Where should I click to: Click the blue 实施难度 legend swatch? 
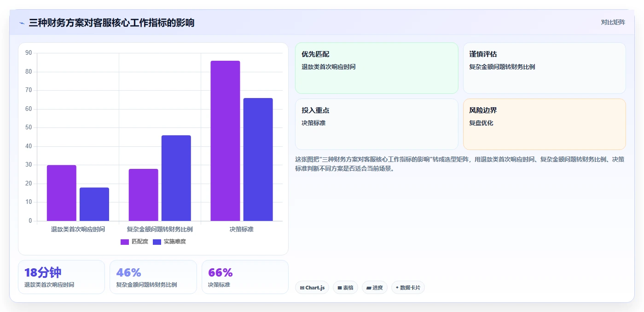point(157,242)
